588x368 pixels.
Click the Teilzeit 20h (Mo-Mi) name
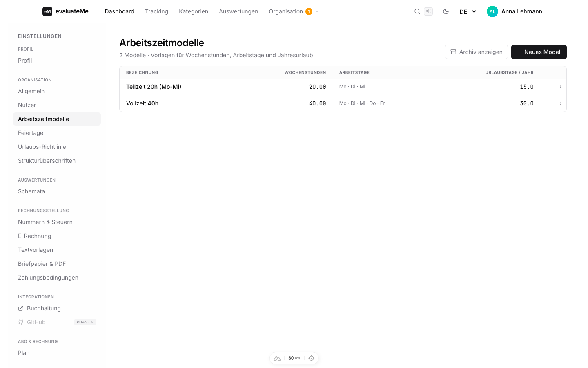(x=154, y=87)
